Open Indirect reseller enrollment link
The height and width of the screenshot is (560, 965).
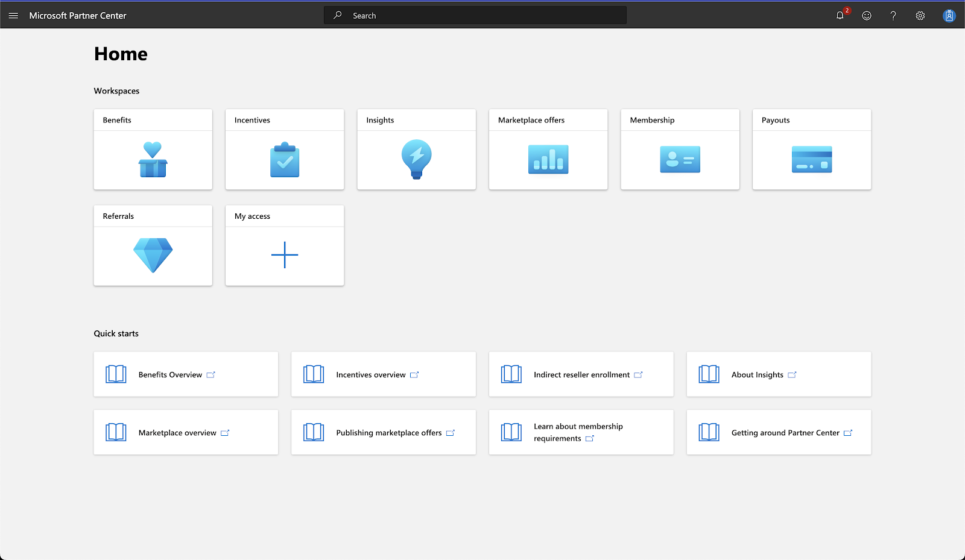pos(581,375)
